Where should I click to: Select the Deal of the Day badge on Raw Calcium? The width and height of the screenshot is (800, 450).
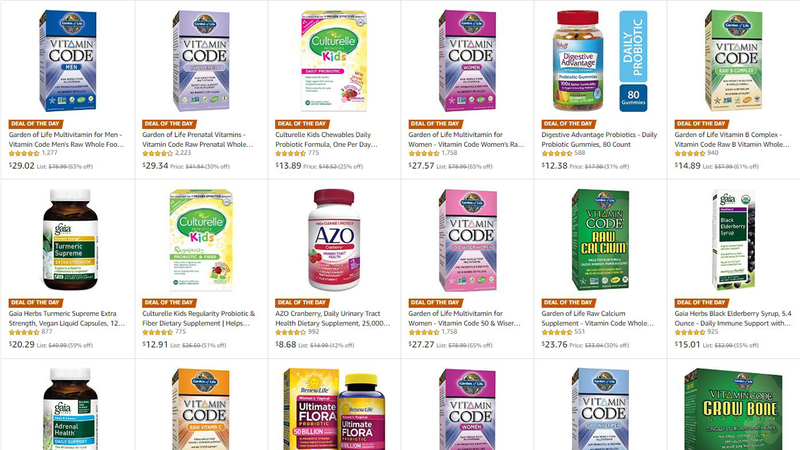(568, 303)
